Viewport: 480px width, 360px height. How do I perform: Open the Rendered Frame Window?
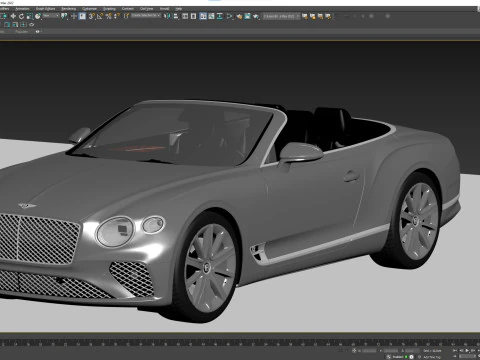click(247, 16)
